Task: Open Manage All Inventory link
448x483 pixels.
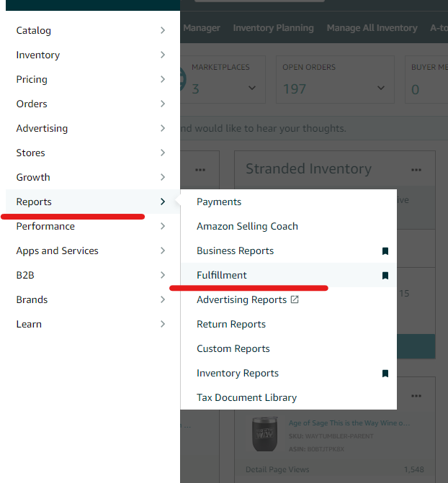Action: [x=372, y=28]
